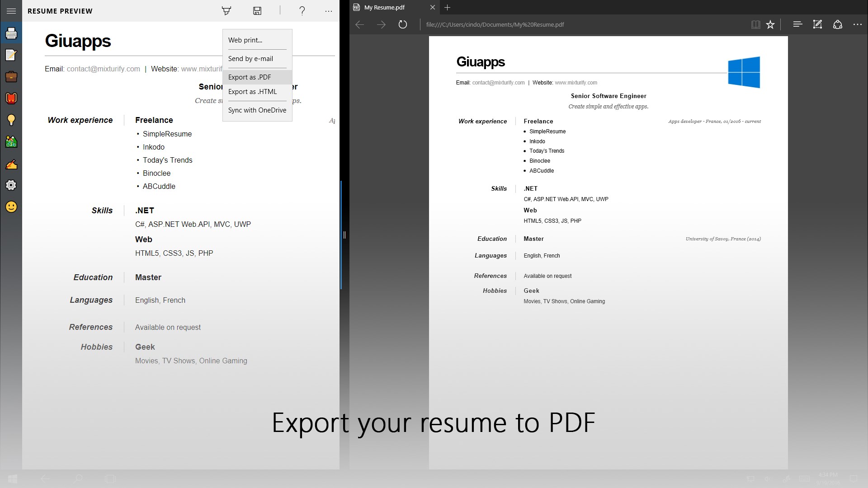The width and height of the screenshot is (868, 488).
Task: Click the smiley face feedback icon
Action: click(x=11, y=207)
